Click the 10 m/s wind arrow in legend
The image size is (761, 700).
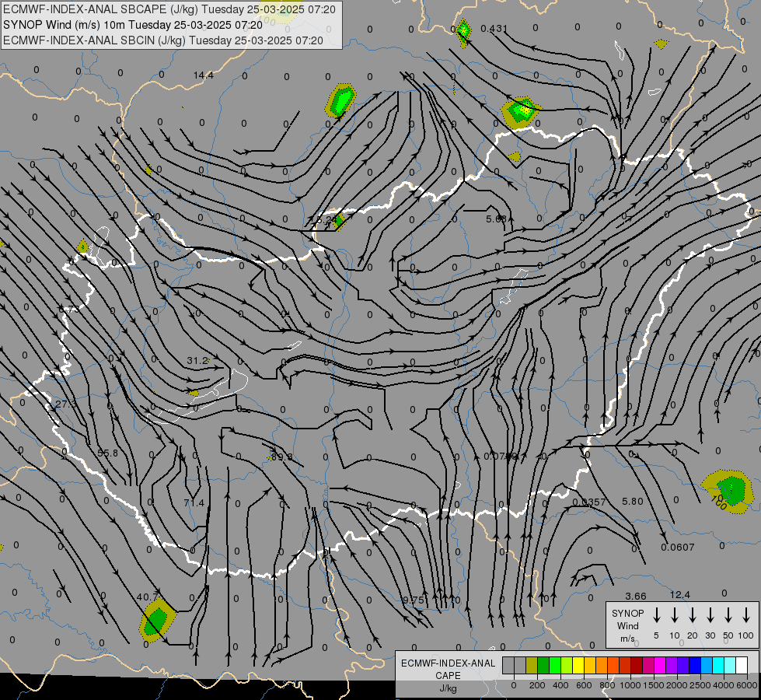coord(675,615)
